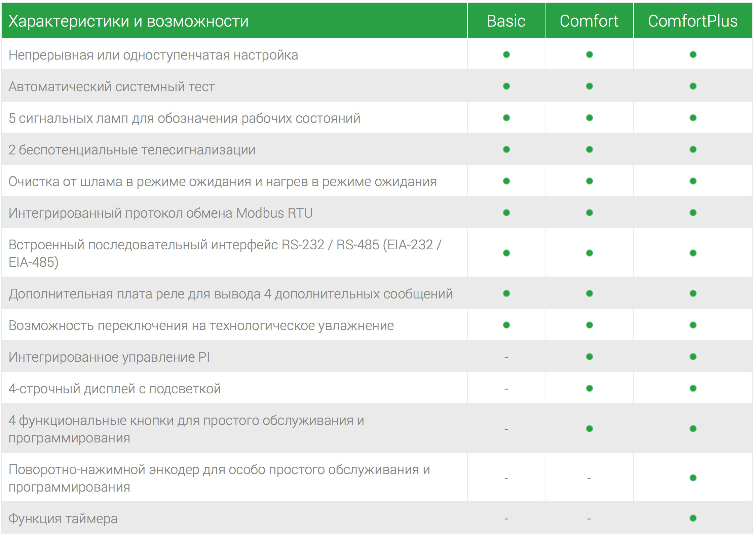Click Comfort dash for 'Поворотно-нажимной энкодер'

[x=589, y=478]
